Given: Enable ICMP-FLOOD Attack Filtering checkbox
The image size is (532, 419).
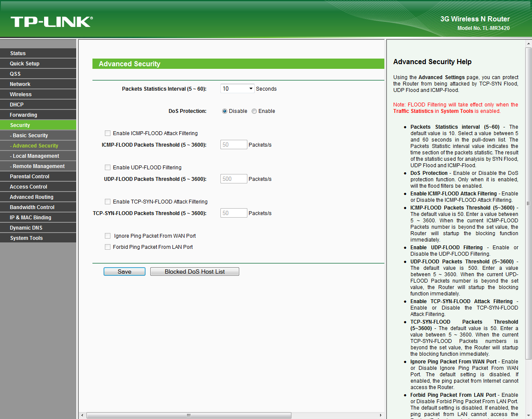Looking at the screenshot, I should tap(108, 133).
